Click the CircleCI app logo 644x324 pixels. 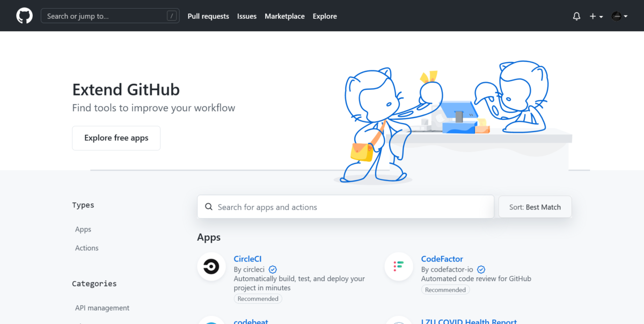point(211,267)
